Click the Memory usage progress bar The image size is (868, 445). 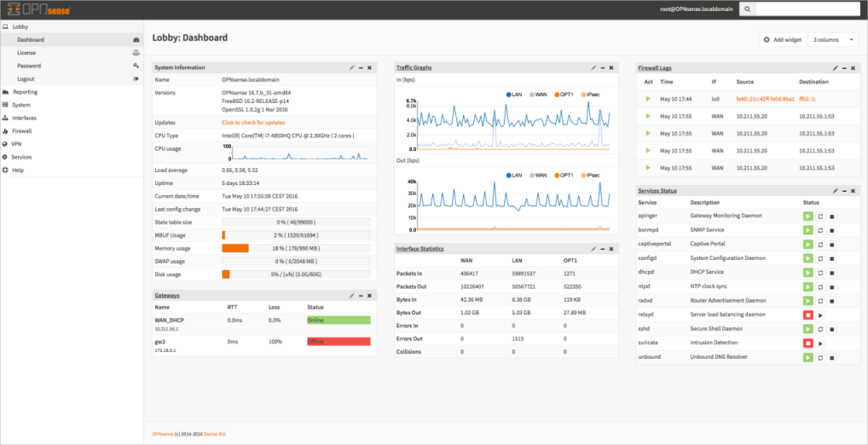(296, 249)
